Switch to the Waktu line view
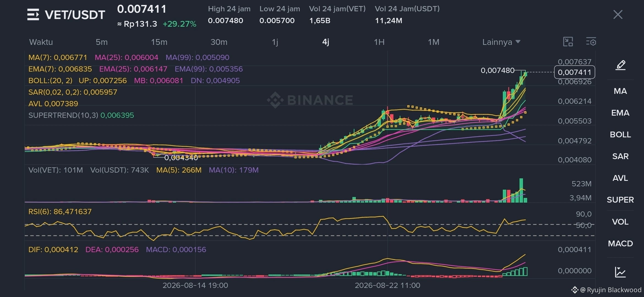 41,42
